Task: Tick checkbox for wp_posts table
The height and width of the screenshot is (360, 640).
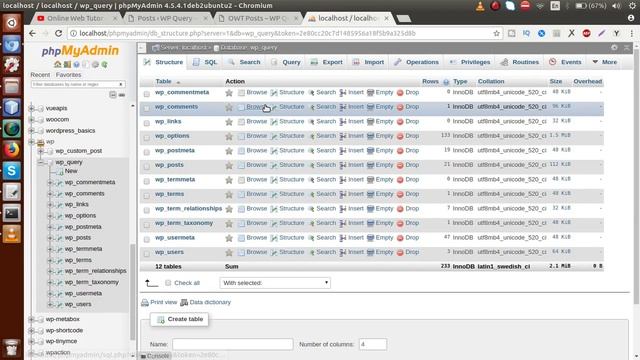Action: pyautogui.click(x=147, y=167)
